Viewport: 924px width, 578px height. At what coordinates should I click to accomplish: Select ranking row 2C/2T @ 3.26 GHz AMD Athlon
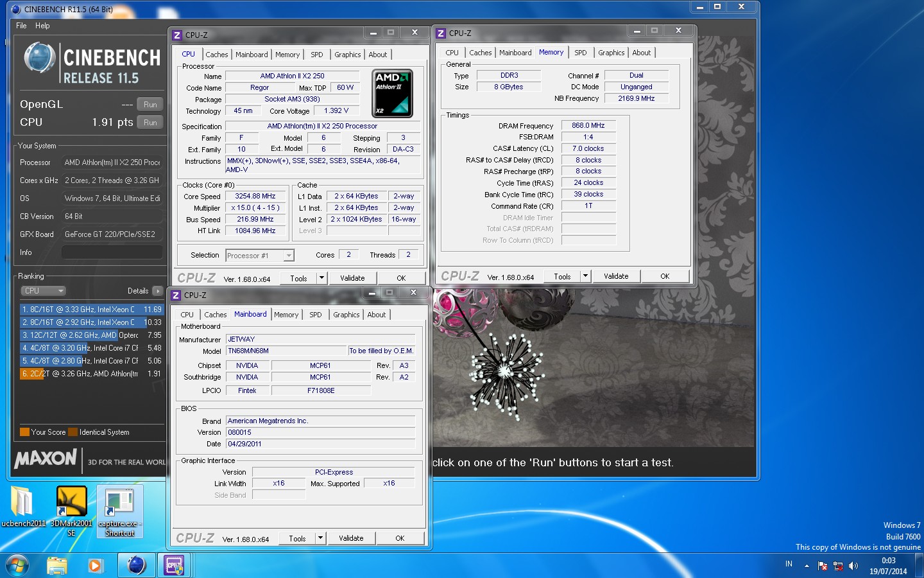(92, 374)
